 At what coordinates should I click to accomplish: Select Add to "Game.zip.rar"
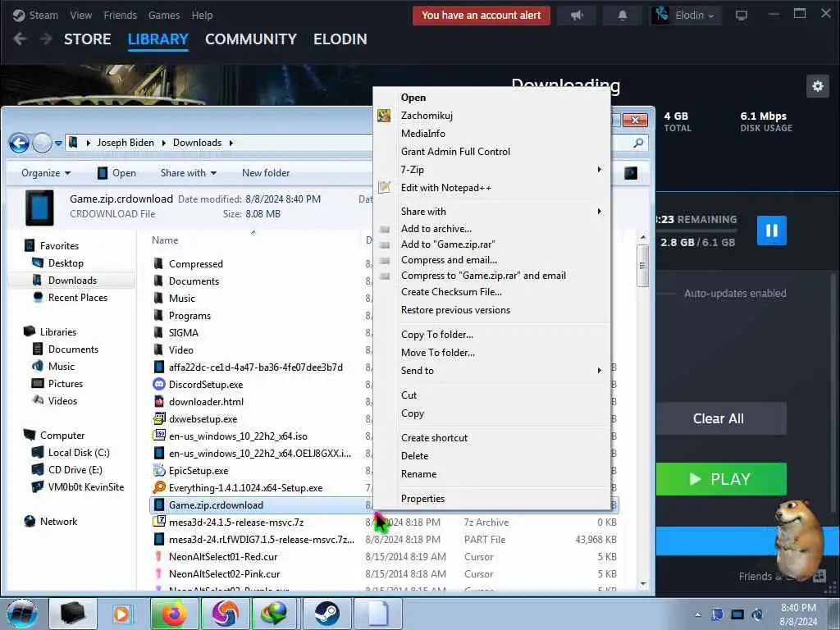coord(448,244)
